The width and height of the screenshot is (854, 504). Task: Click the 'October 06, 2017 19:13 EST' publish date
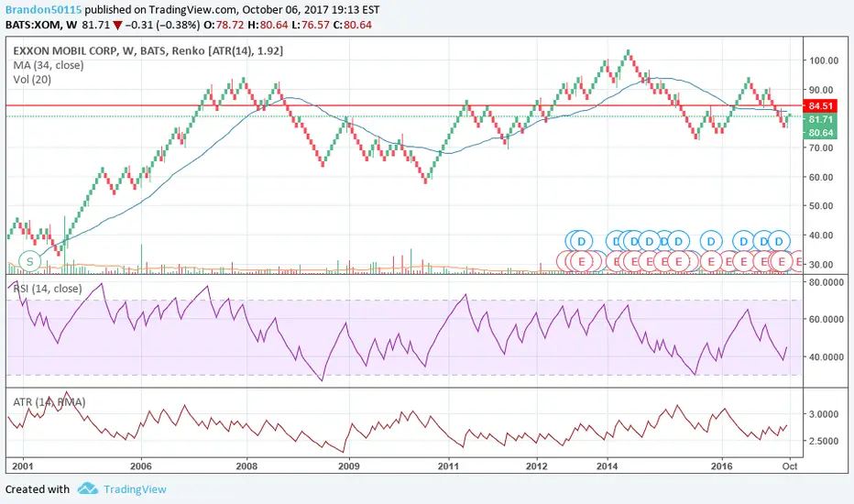(311, 10)
